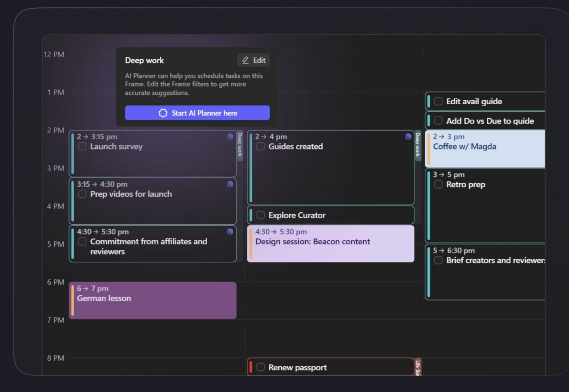Open the Design session: Beacon content event
The width and height of the screenshot is (569, 392).
tap(330, 244)
